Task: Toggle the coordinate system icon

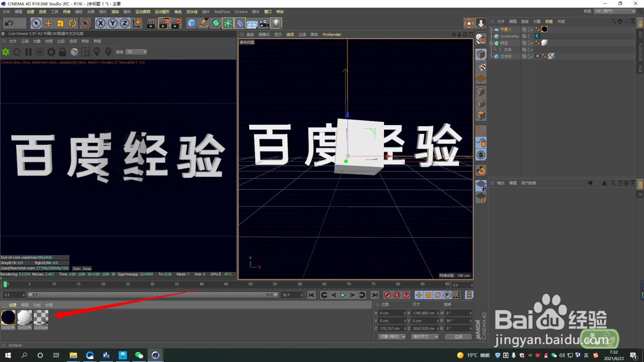Action: pyautogui.click(x=137, y=23)
